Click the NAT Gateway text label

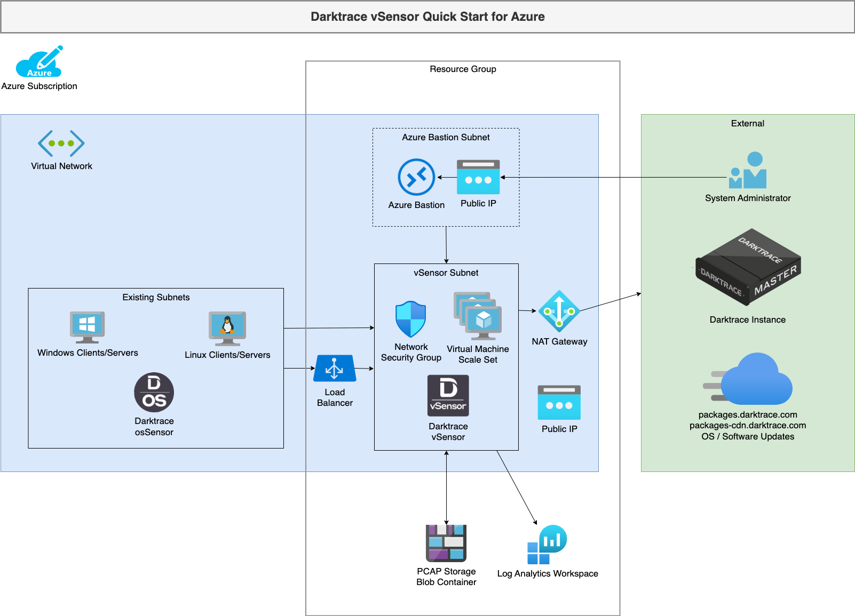[x=559, y=341]
